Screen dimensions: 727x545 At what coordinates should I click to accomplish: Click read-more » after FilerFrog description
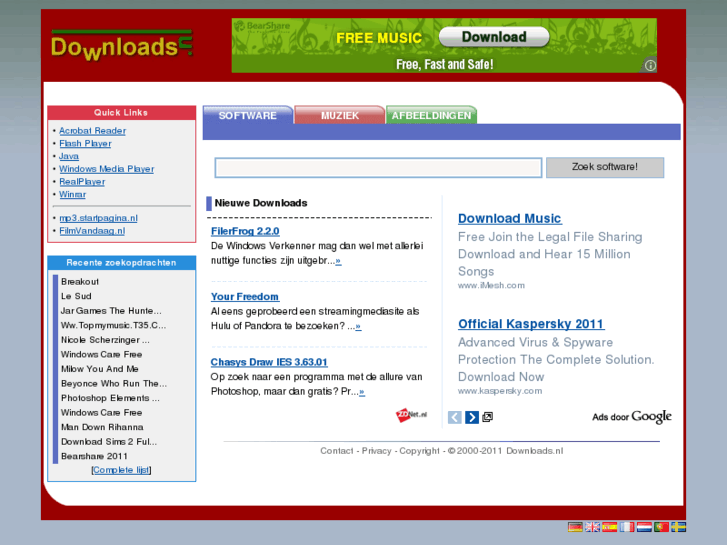tap(338, 261)
